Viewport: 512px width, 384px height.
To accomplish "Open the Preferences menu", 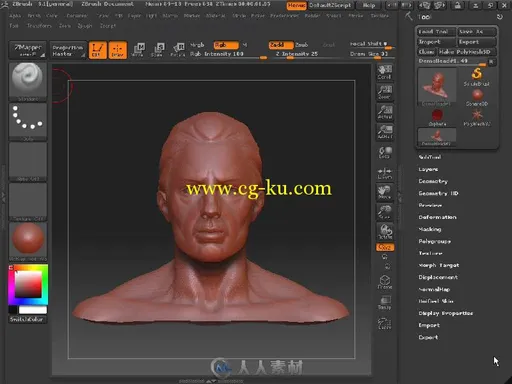I will point(284,16).
